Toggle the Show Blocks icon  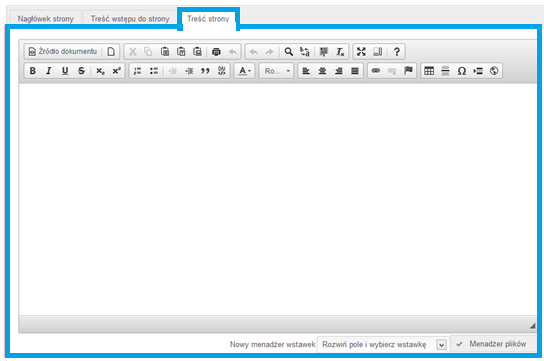coord(377,52)
